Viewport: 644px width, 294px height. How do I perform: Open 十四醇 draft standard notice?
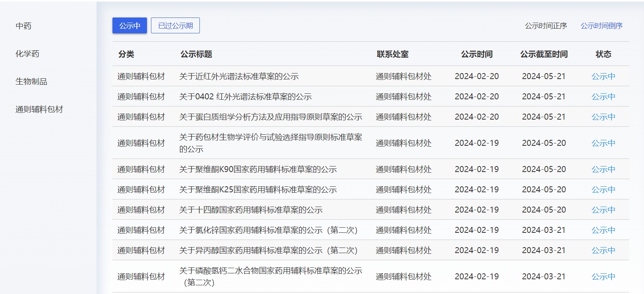(251, 210)
